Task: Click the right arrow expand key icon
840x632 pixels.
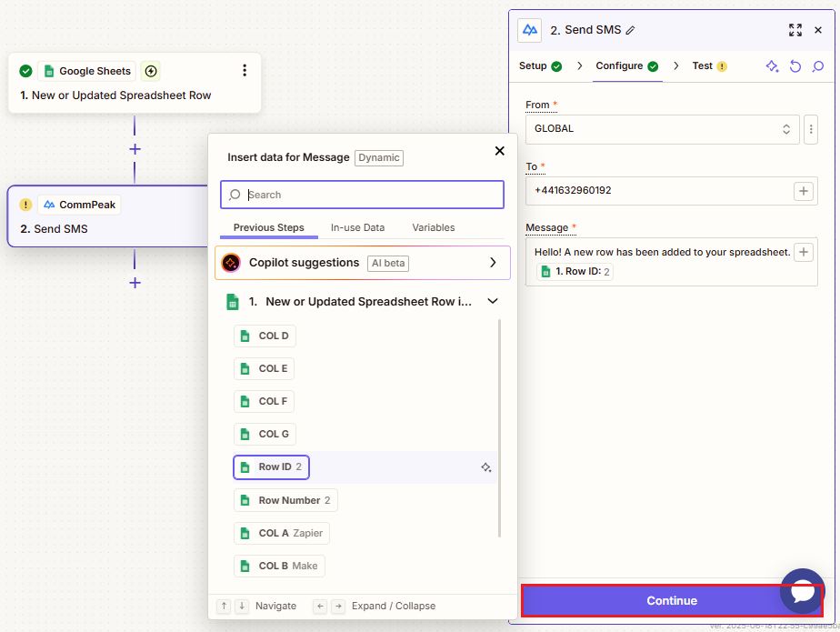Action: pos(338,606)
